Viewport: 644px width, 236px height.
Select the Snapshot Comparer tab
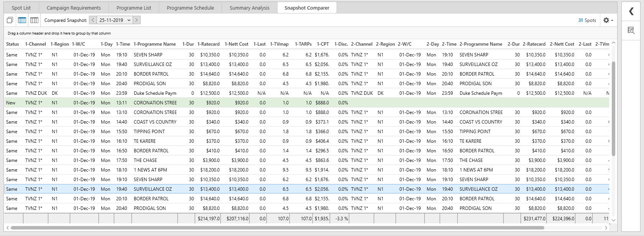pyautogui.click(x=307, y=8)
